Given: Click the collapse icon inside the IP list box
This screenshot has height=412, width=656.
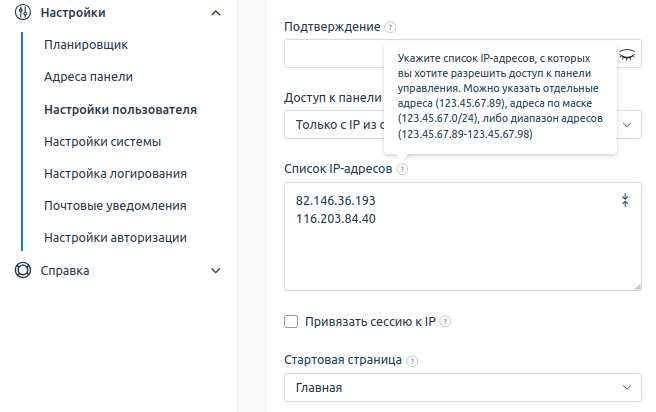Looking at the screenshot, I should point(626,201).
